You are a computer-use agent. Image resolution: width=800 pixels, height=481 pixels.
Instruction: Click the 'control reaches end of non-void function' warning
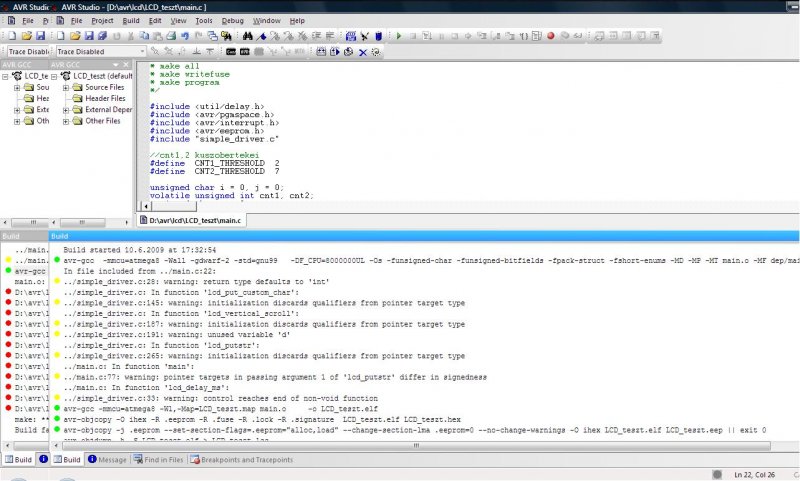tap(220, 398)
